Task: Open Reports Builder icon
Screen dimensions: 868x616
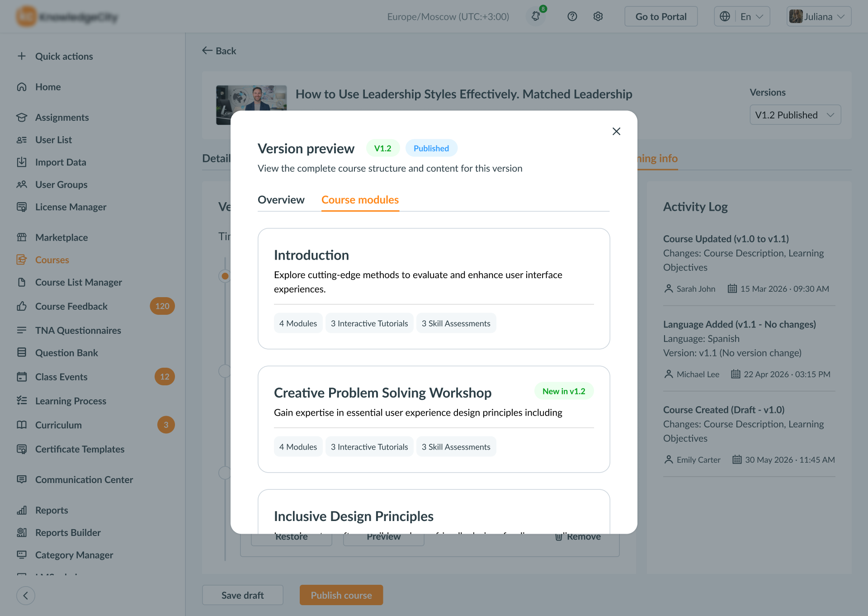Action: point(21,532)
